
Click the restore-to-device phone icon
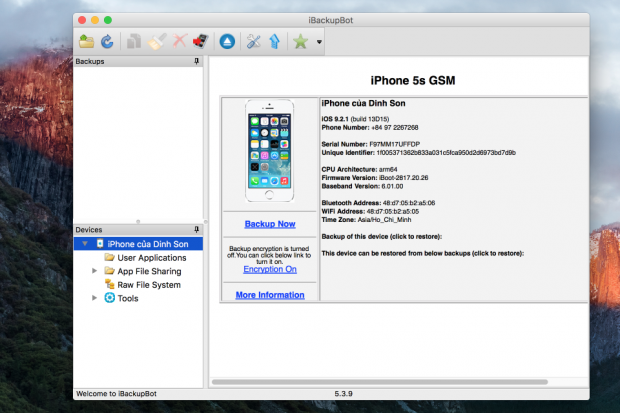[x=200, y=42]
